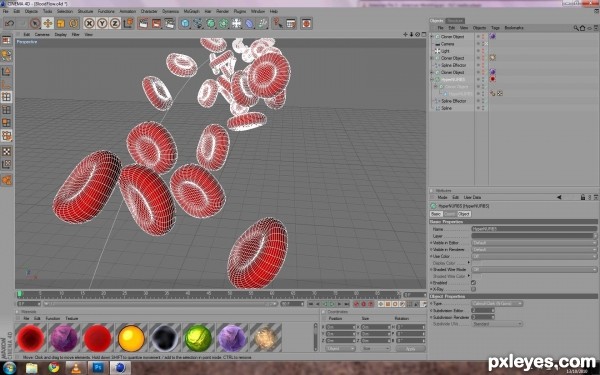Open the MoGraph menu
Image resolution: width=600 pixels, height=375 pixels.
pyautogui.click(x=191, y=11)
